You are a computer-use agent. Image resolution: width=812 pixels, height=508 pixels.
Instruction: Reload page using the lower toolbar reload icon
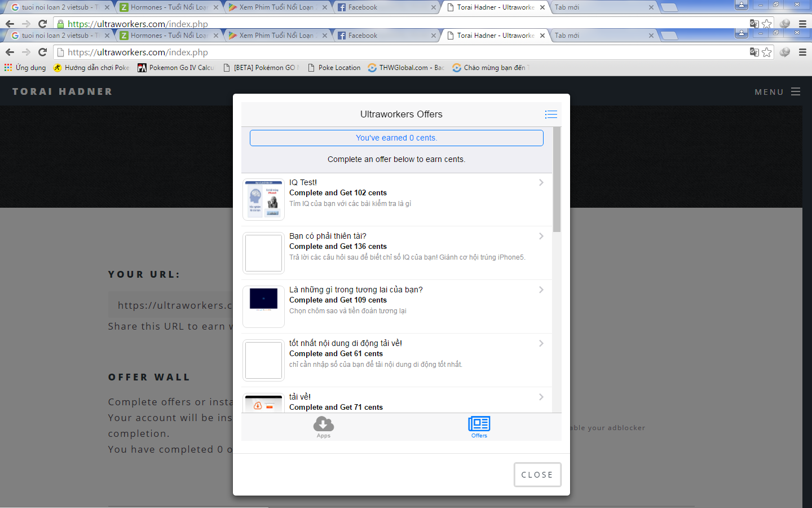point(42,52)
